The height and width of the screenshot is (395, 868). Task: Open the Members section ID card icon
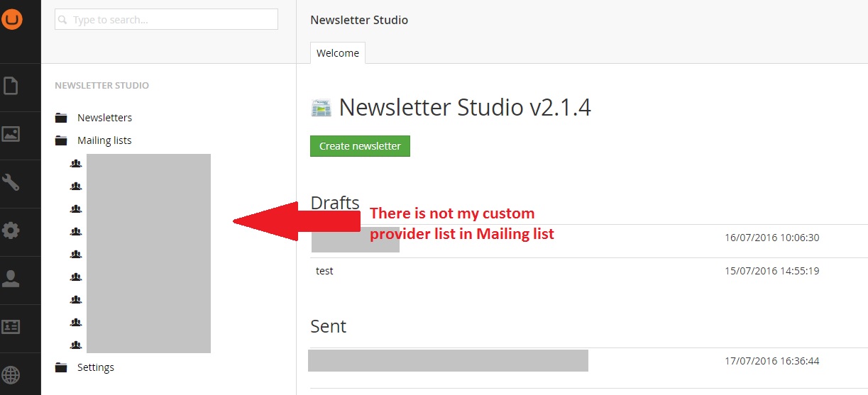click(11, 326)
